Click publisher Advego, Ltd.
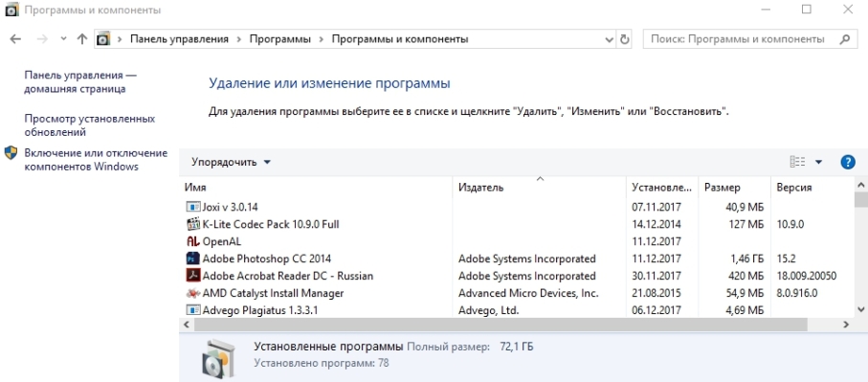 click(x=488, y=310)
